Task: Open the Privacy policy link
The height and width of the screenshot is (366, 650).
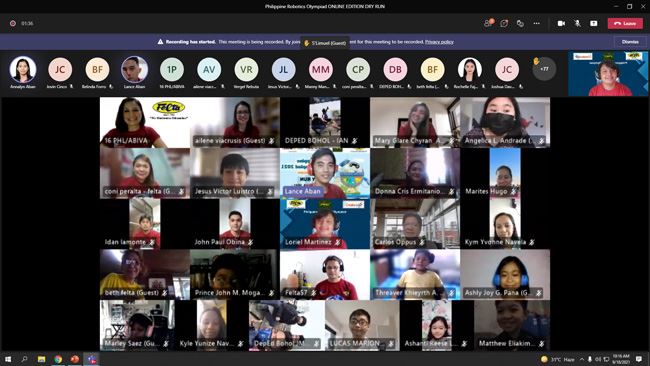Action: (x=439, y=42)
